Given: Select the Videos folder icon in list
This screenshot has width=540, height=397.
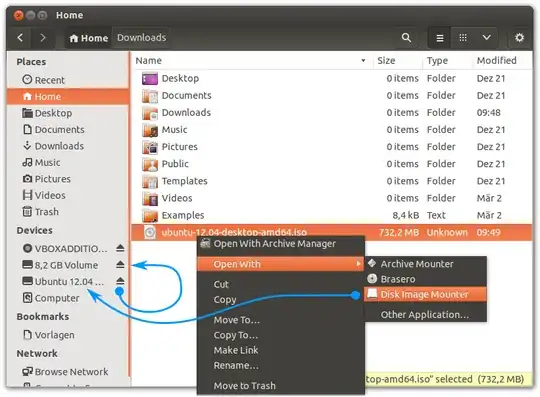Looking at the screenshot, I should click(x=150, y=198).
